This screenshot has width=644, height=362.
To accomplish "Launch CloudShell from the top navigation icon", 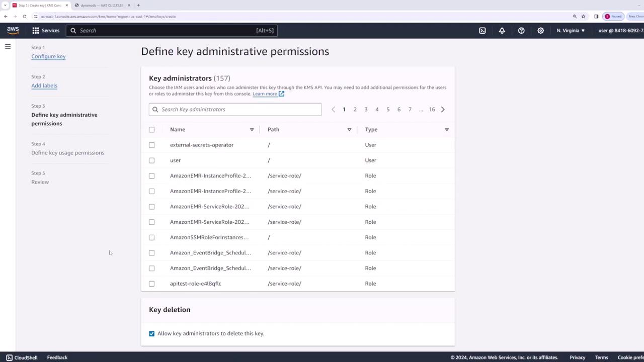I will pyautogui.click(x=482, y=31).
